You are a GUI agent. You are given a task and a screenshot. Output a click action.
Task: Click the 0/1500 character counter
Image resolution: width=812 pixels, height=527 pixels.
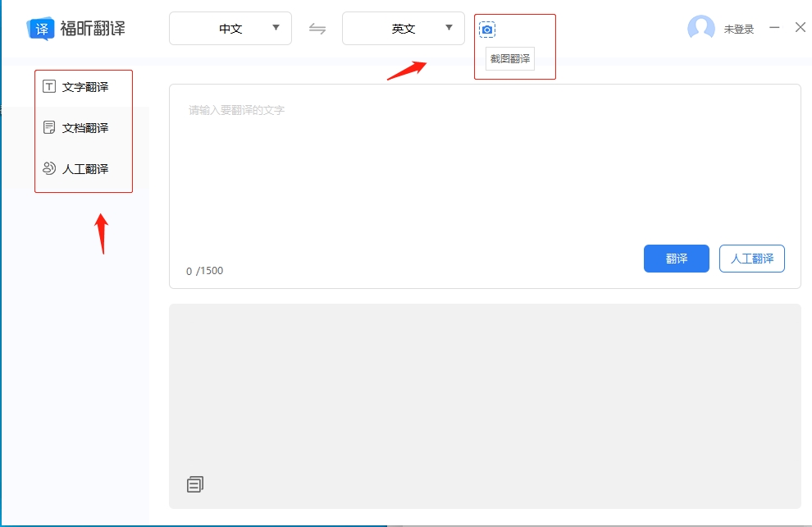(x=203, y=271)
